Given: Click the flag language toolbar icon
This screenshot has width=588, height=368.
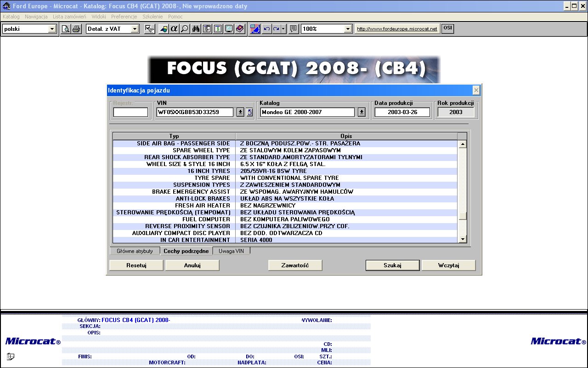Looking at the screenshot, I should [x=255, y=29].
